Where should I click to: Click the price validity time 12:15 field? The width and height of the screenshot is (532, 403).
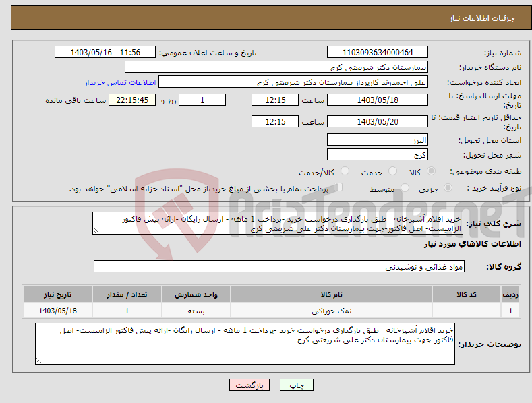click(x=275, y=121)
